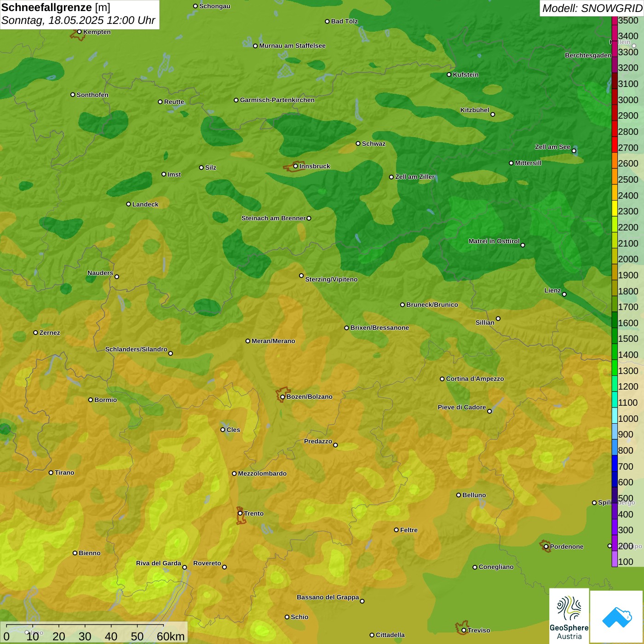This screenshot has height=644, width=644.
Task: Click the Zernez label
Action: (x=50, y=333)
